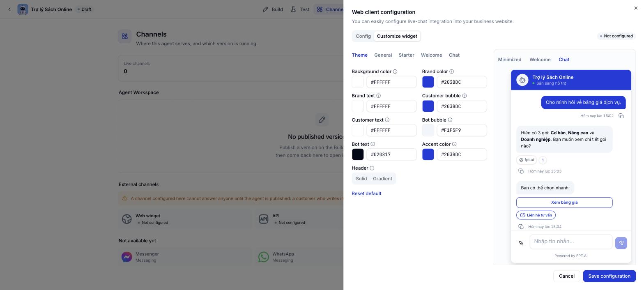This screenshot has width=644, height=290.
Task: Click the Bot bubble hex field #F1F5F9
Action: click(462, 130)
